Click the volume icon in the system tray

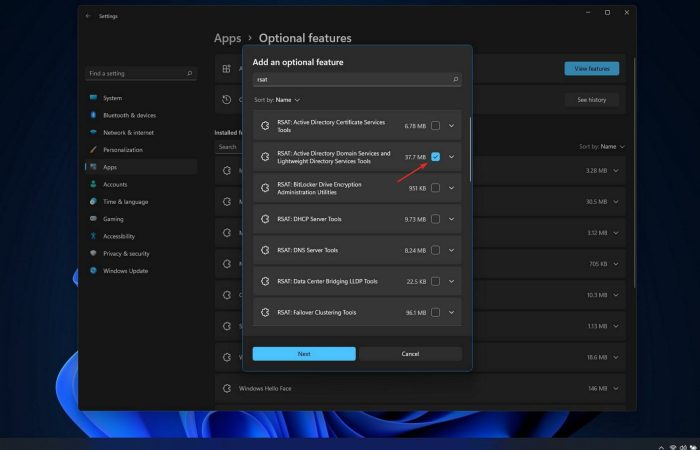[x=683, y=447]
